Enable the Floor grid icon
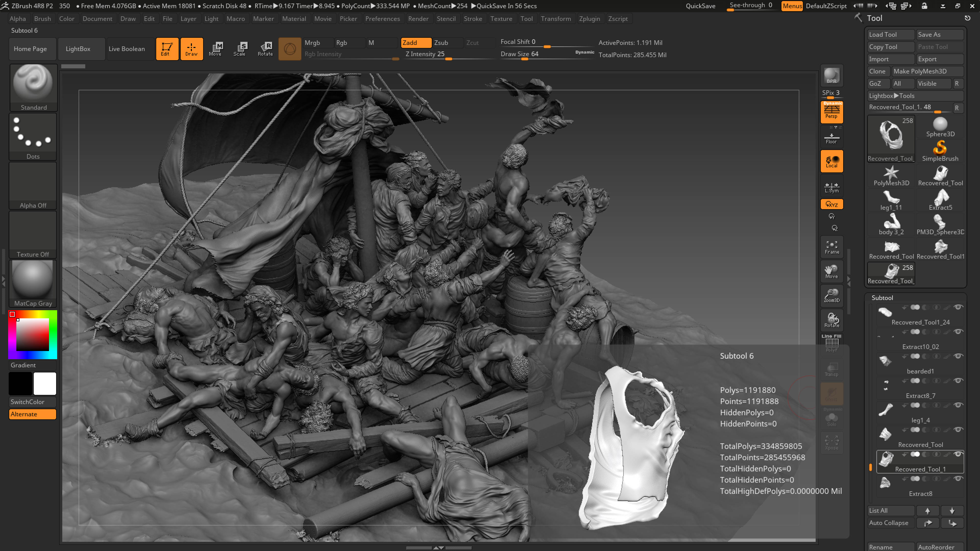This screenshot has width=980, height=551. (832, 138)
